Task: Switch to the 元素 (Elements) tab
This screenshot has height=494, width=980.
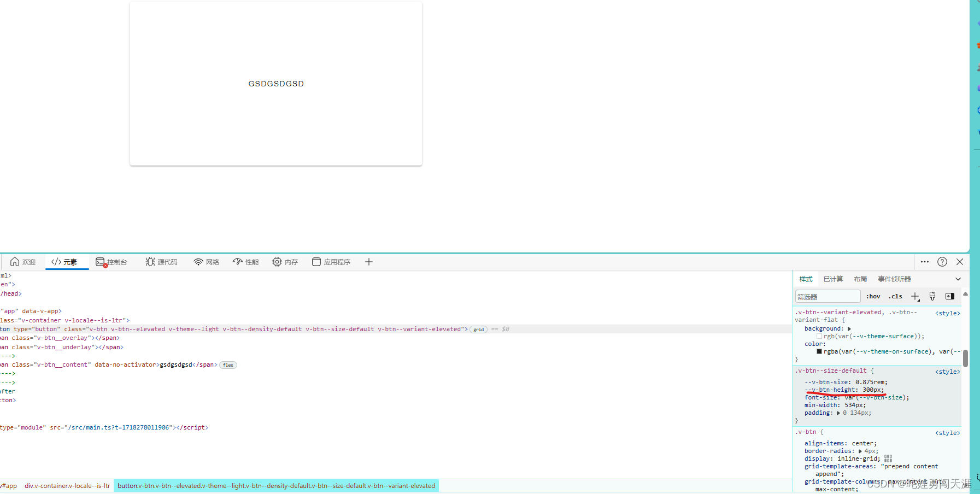Action: pos(64,262)
